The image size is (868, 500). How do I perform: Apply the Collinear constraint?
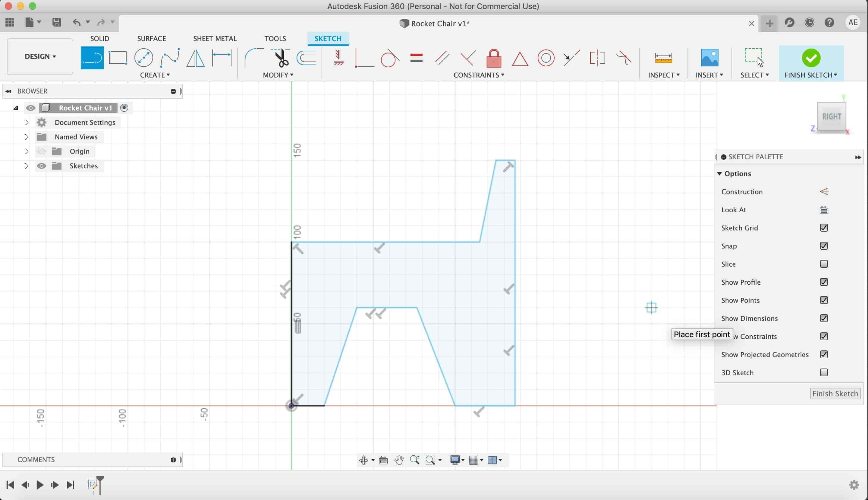point(571,58)
